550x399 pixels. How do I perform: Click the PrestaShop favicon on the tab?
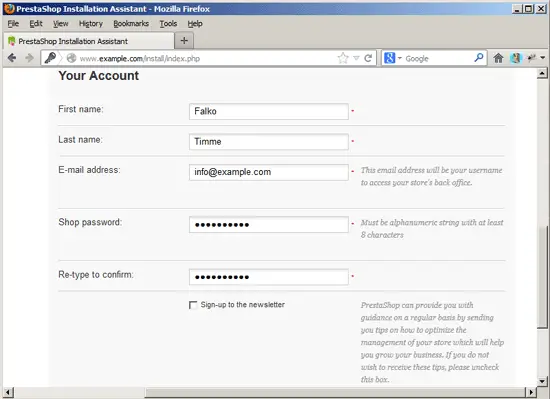(12, 41)
